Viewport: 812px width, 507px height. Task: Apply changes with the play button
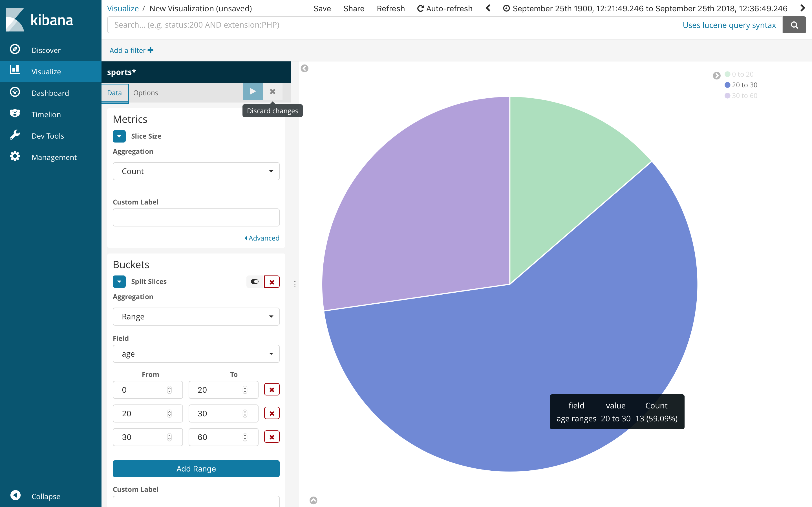point(252,92)
